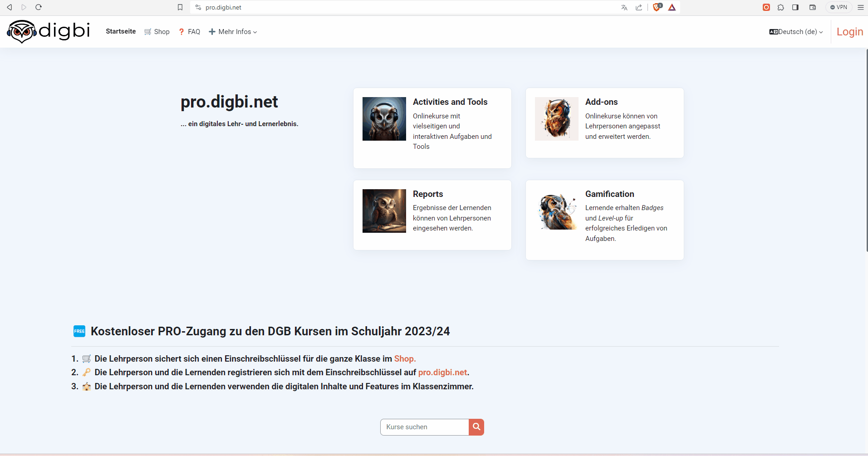
Task: Bookmark the current page
Action: click(x=180, y=7)
